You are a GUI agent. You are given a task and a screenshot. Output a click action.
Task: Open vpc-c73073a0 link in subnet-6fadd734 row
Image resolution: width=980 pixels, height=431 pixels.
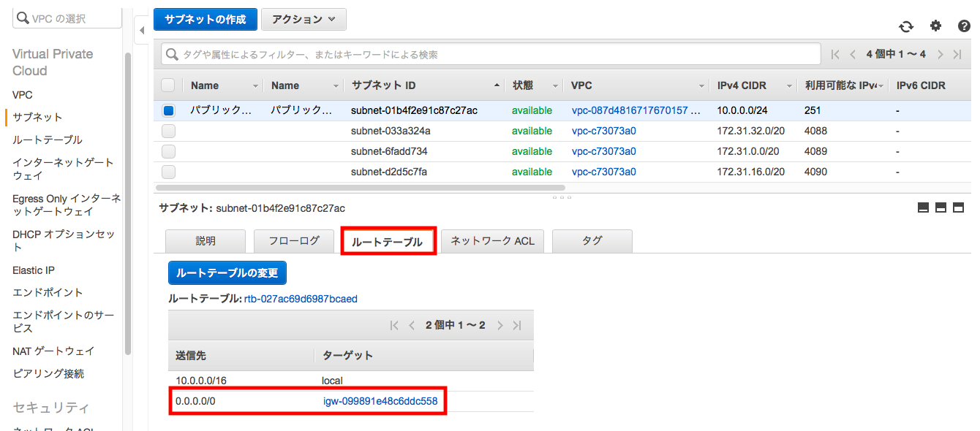604,151
